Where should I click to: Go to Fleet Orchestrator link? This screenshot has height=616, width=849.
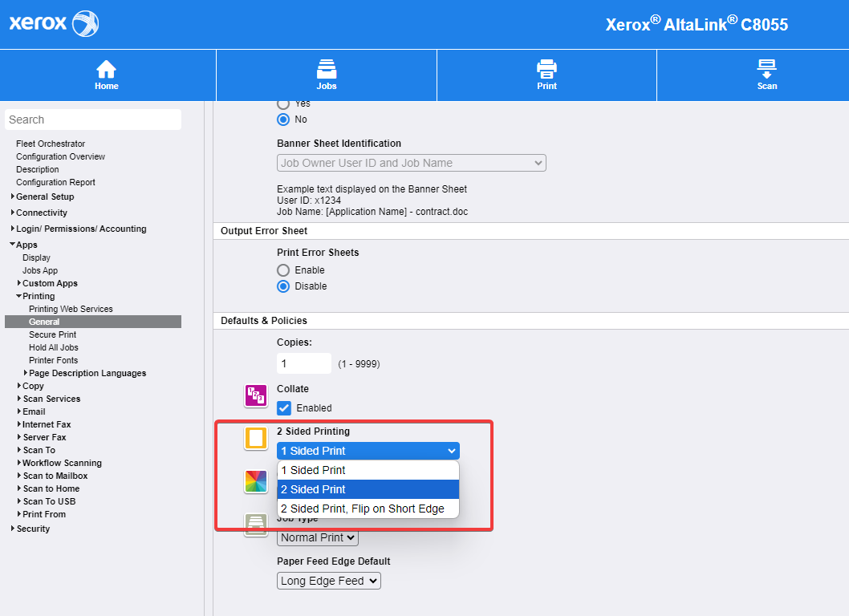tap(50, 144)
